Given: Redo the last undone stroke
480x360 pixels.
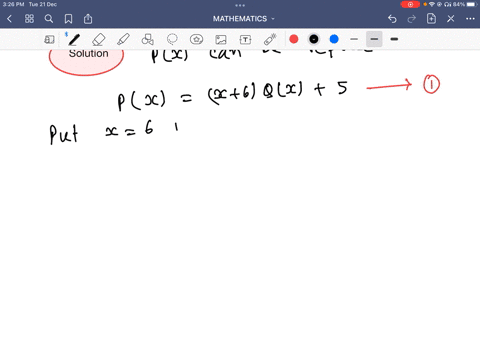Looking at the screenshot, I should click(412, 19).
